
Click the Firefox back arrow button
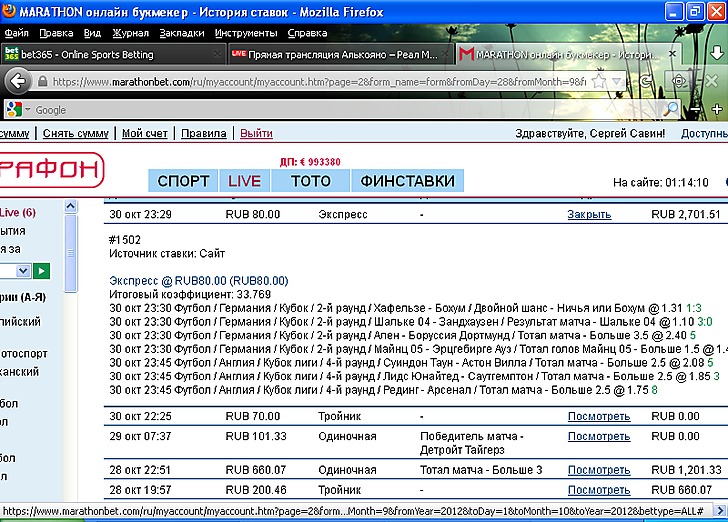click(x=18, y=82)
